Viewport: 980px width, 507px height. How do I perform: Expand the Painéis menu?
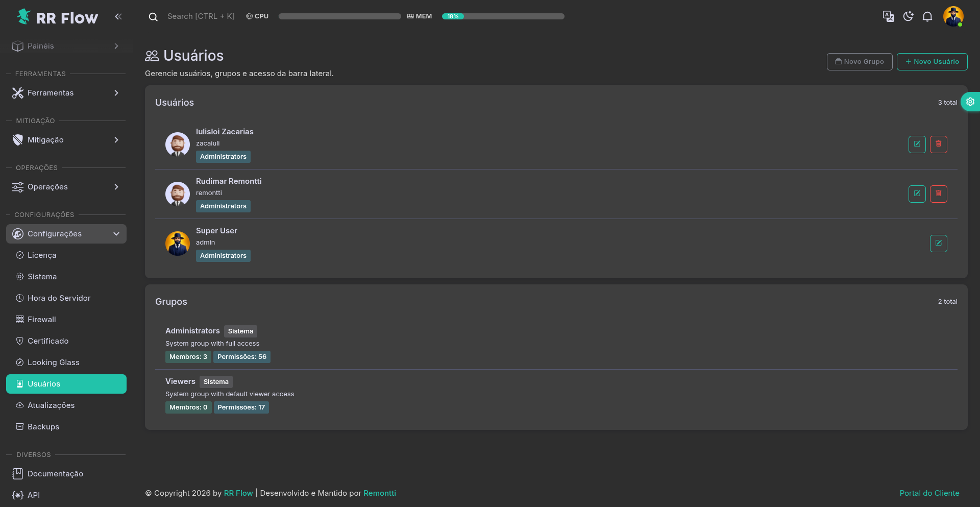[66, 46]
